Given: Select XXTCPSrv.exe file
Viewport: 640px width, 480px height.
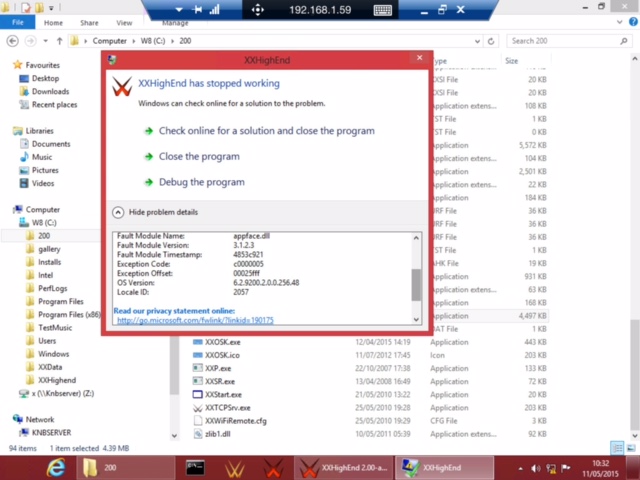Looking at the screenshot, I should point(227,408).
